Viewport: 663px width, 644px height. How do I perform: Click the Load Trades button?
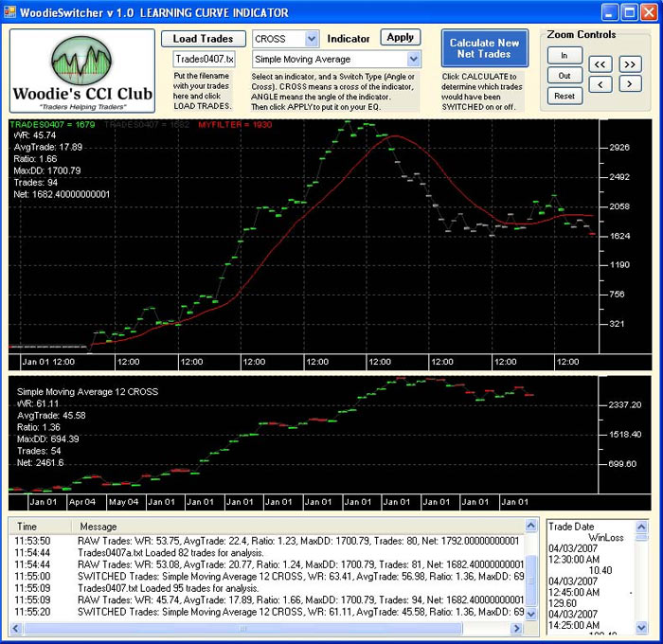click(x=203, y=39)
